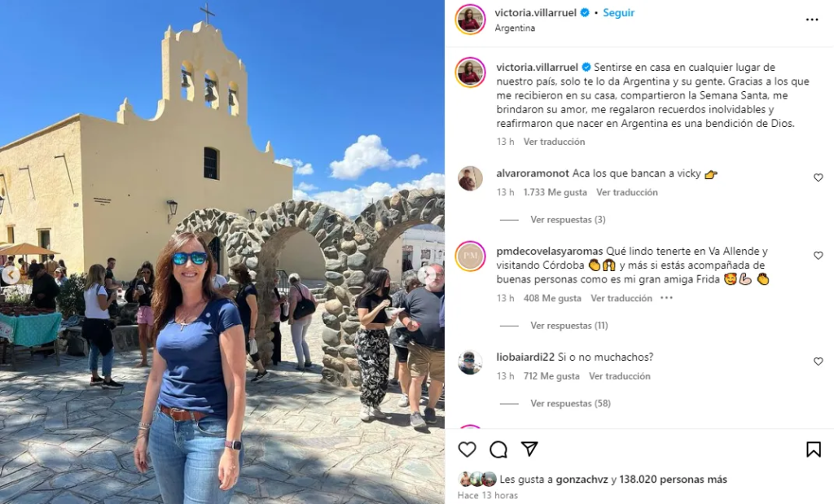Like alvaroramonot's comment
Viewport: 834px width, 504px height.
click(818, 177)
